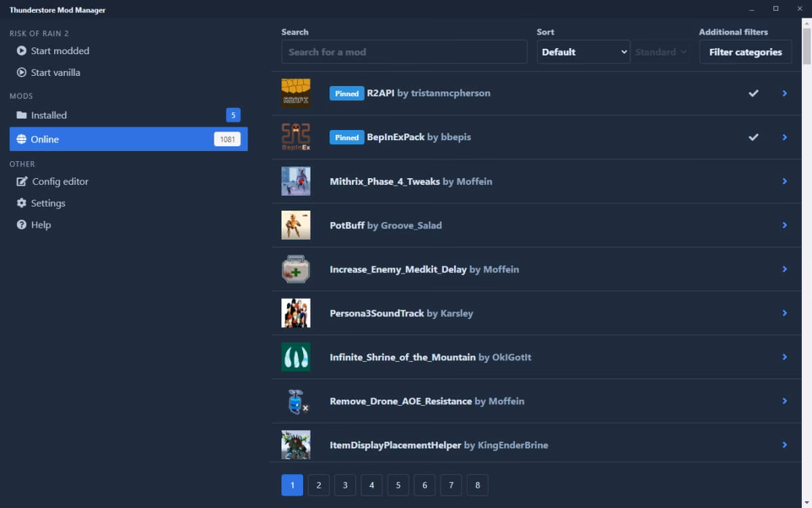Expand the PotBuff row chevron
Image resolution: width=812 pixels, height=508 pixels.
[785, 225]
